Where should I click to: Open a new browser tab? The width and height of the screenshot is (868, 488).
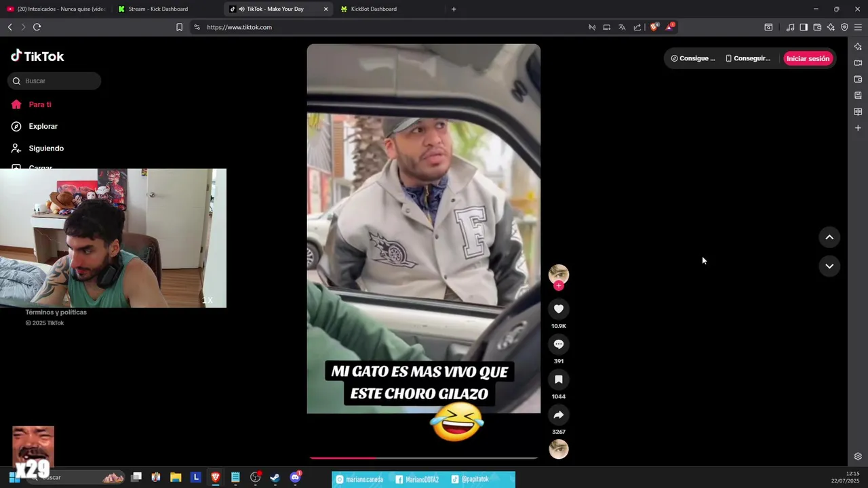(454, 9)
